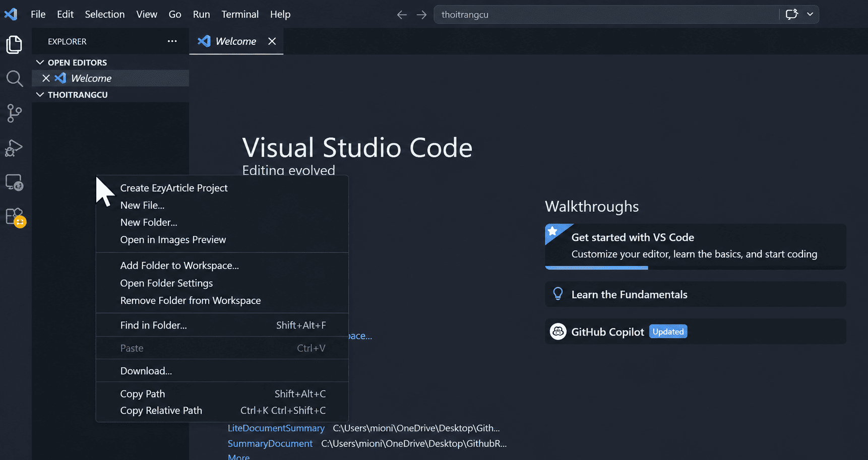The width and height of the screenshot is (868, 460).
Task: Open Explorer views and more actions ellipsis
Action: tap(172, 41)
